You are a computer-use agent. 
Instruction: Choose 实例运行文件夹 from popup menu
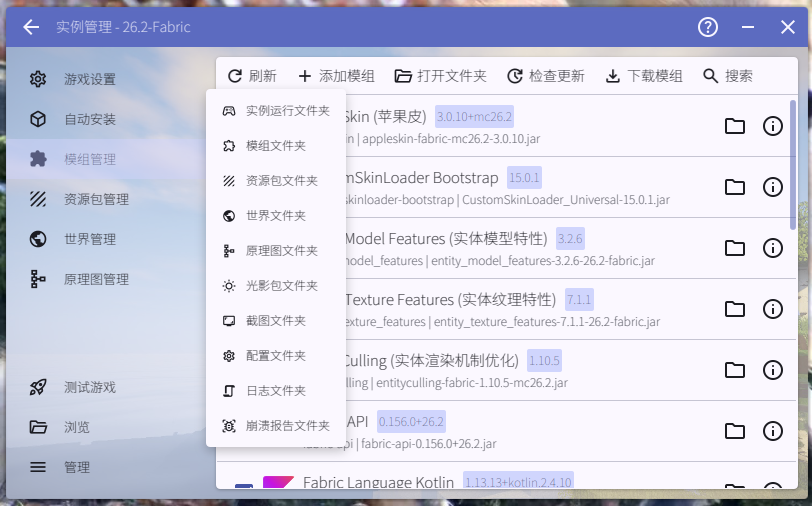click(276, 111)
